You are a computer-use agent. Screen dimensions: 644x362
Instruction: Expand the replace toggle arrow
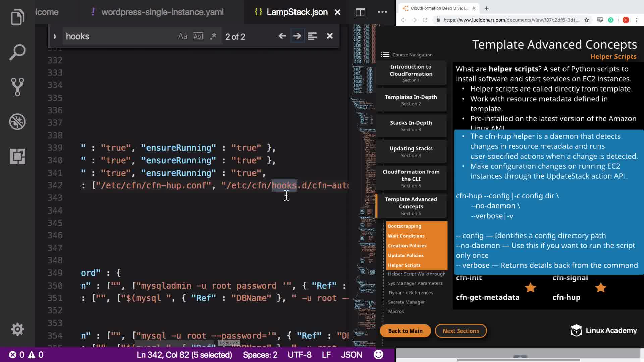(x=55, y=36)
